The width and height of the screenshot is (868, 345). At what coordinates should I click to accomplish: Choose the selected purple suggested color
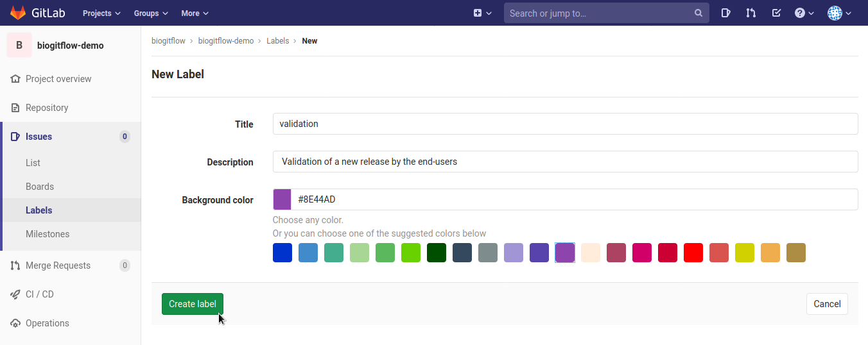pyautogui.click(x=565, y=253)
